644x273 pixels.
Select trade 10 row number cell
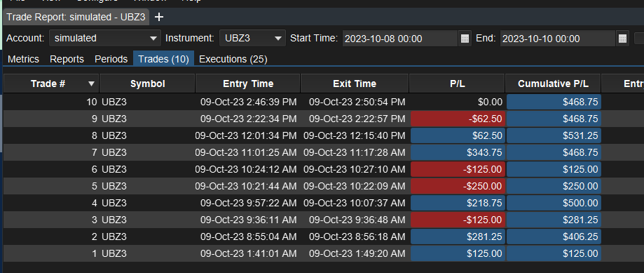[51, 102]
